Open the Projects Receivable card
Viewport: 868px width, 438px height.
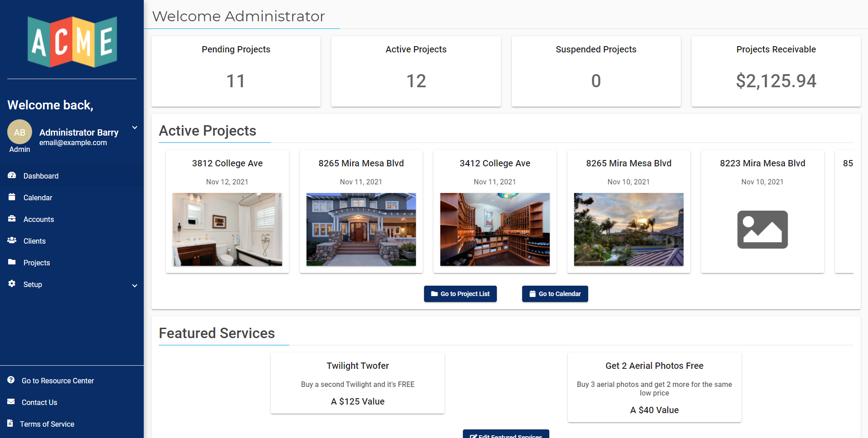coord(776,71)
